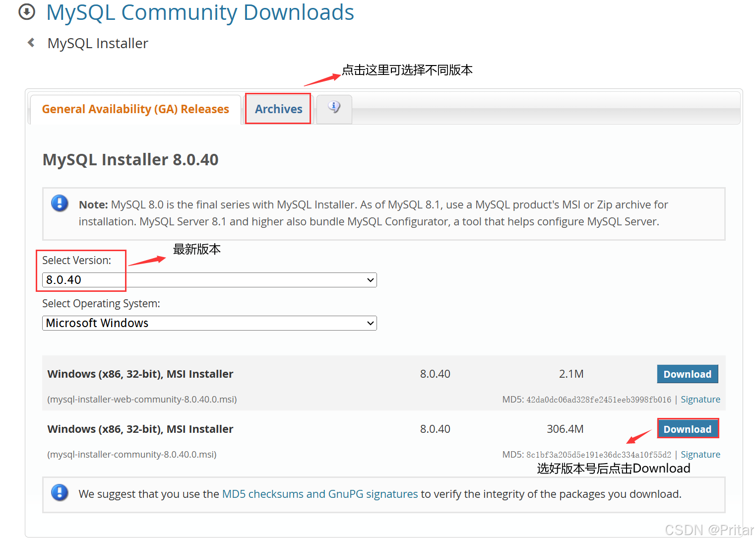Open Signature link for mysql-installer-community-8.0.40.0.msi
756x543 pixels.
(x=700, y=455)
